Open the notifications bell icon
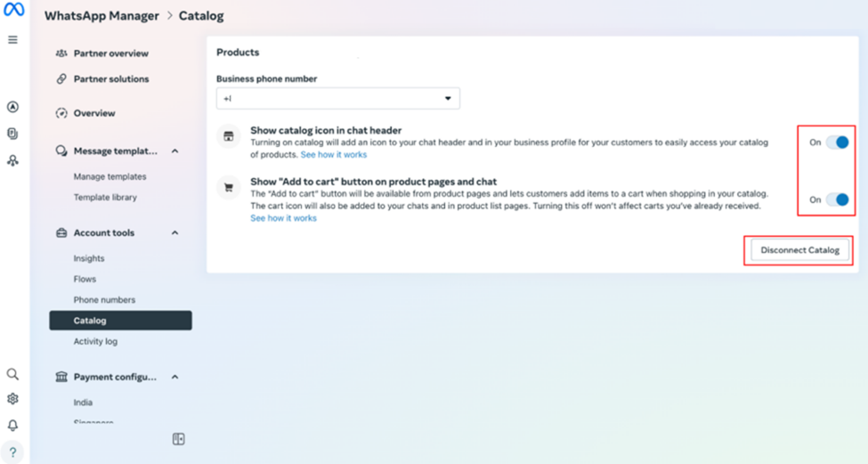868x464 pixels. pos(12,426)
